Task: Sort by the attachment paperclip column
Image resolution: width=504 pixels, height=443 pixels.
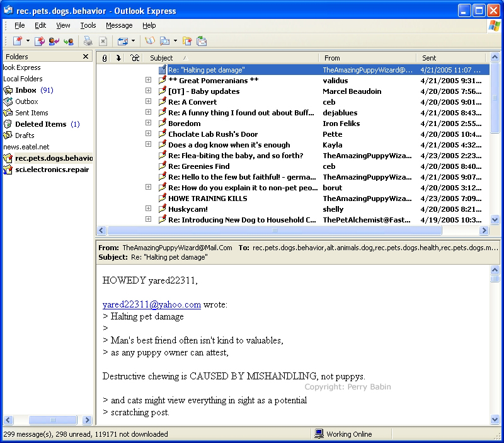Action: point(105,58)
